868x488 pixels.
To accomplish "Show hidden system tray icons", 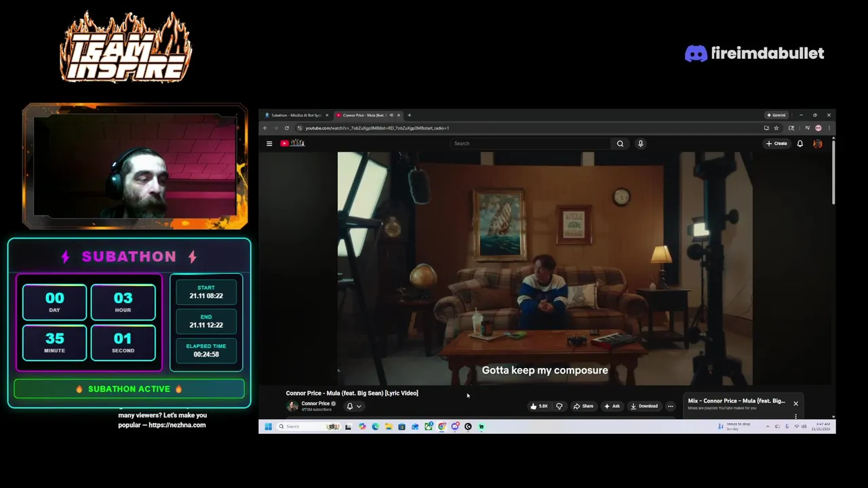I will (768, 426).
